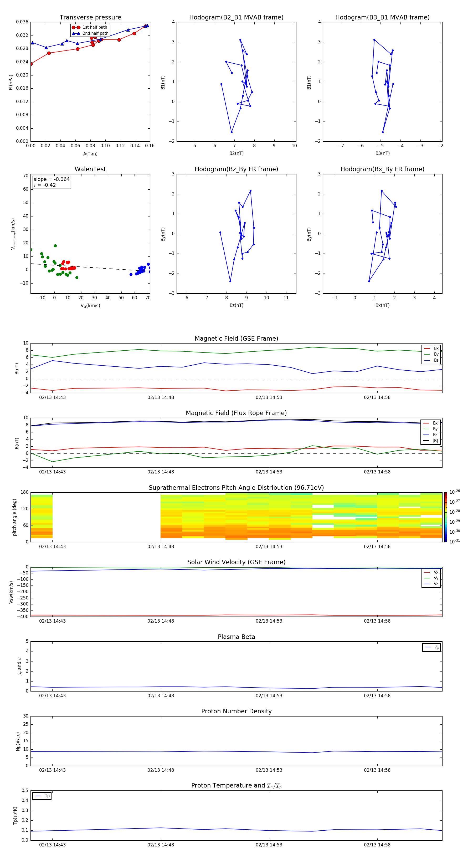Viewport: 473px width, 868px height.
Task: Select the '1st half path' legend entry
Action: pyautogui.click(x=90, y=27)
